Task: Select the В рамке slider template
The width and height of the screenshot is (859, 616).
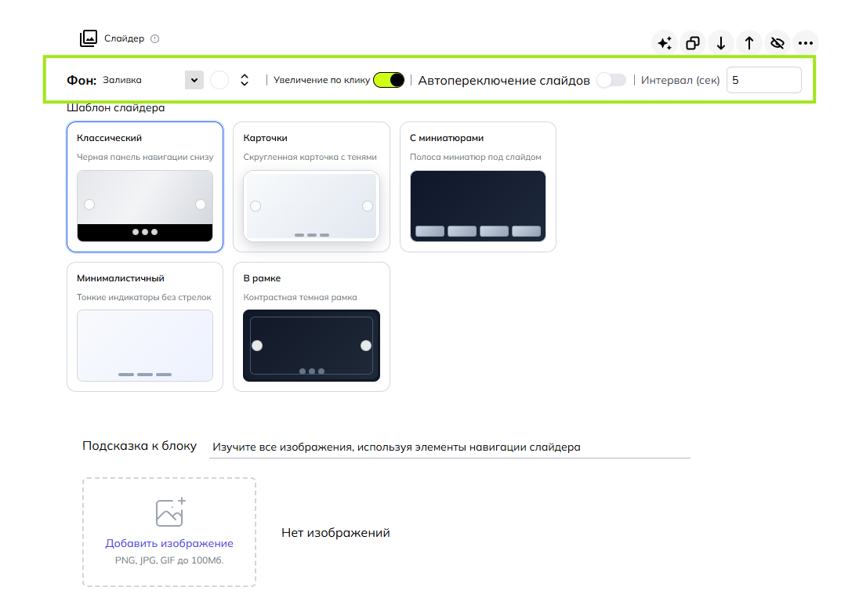Action: click(312, 327)
